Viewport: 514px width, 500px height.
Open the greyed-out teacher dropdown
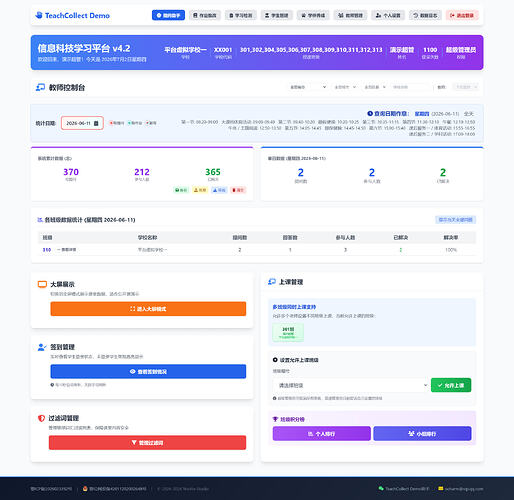click(x=466, y=87)
